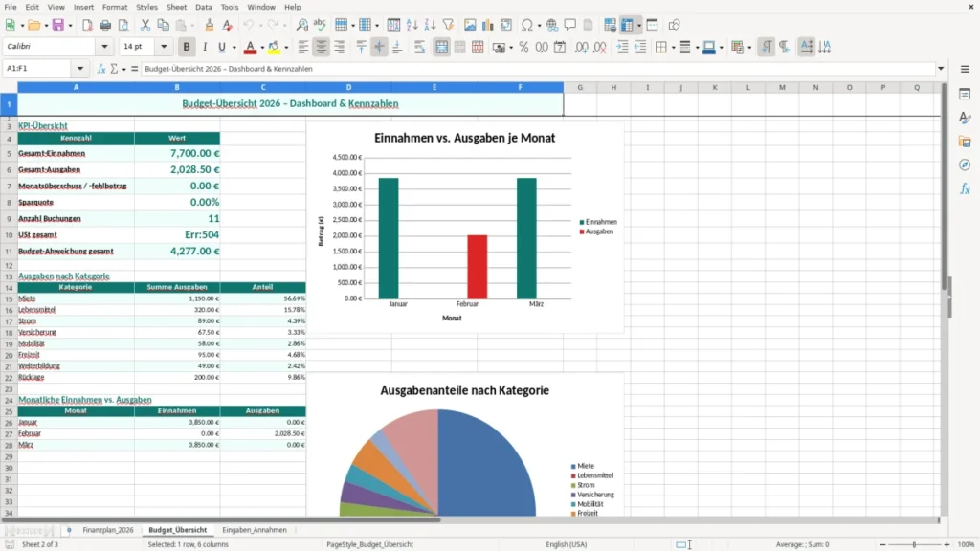The image size is (980, 551).
Task: Toggle Center Vertically alignment
Action: tap(379, 47)
